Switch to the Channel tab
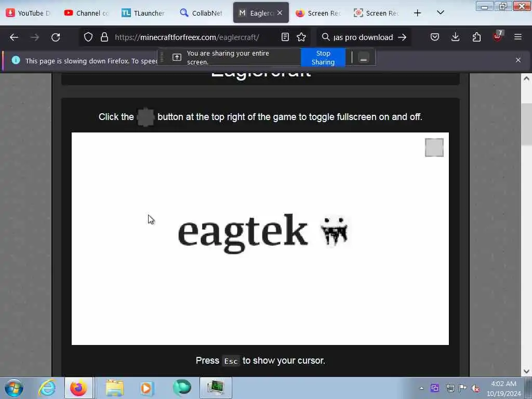Screen dimensions: 532x399 (x=87, y=13)
